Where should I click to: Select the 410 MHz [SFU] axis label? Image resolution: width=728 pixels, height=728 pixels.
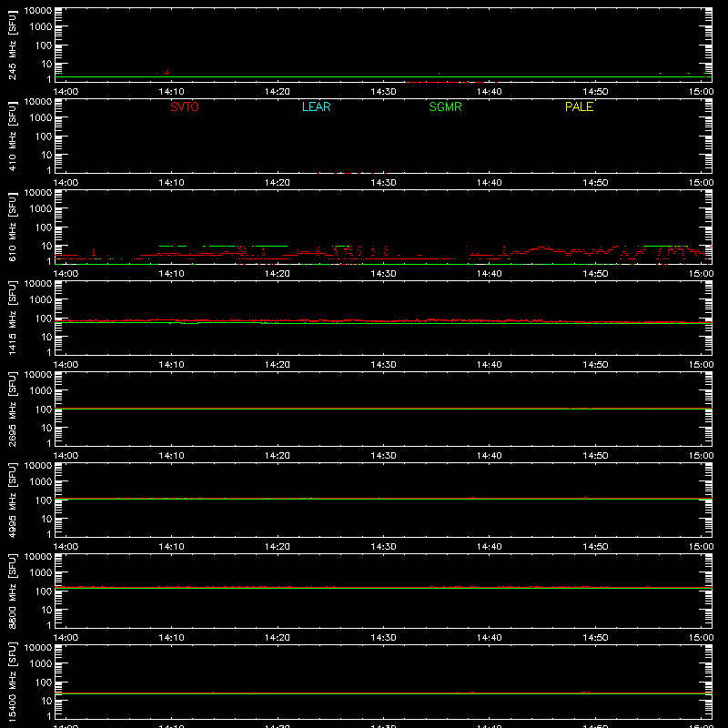[x=12, y=136]
